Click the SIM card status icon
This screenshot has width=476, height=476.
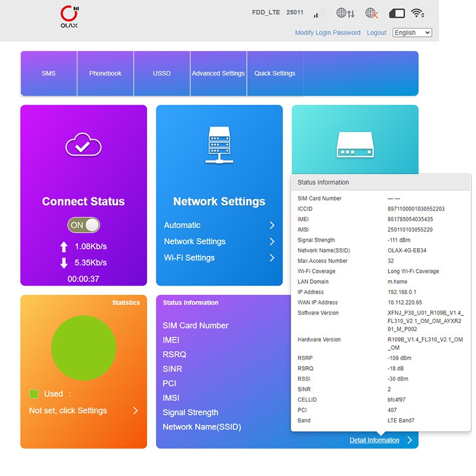pos(397,13)
